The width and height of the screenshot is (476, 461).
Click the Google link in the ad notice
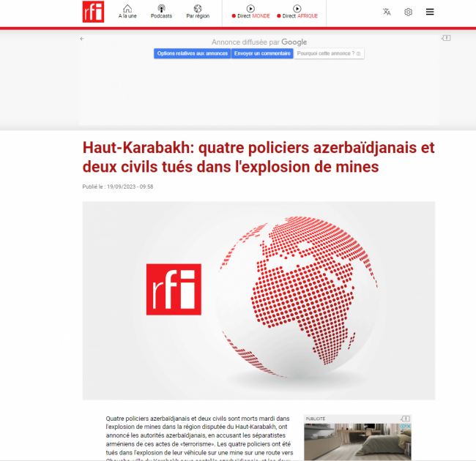coord(294,42)
